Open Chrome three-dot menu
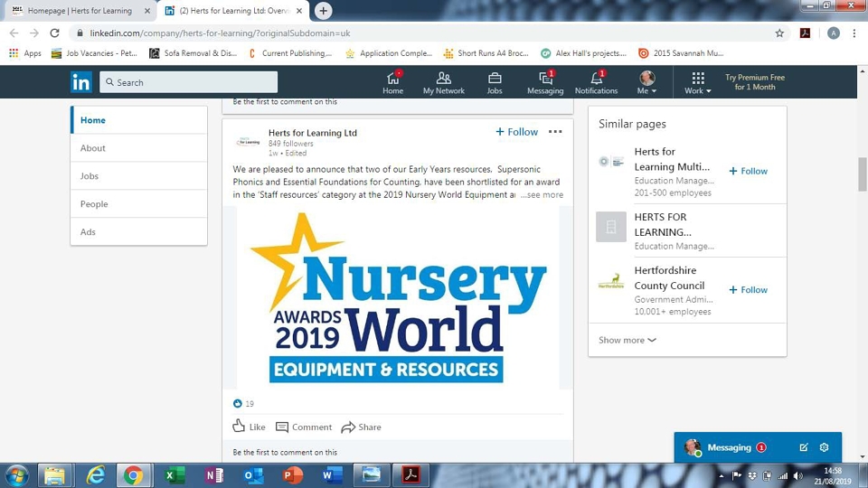Viewport: 868px width, 488px height. [x=854, y=33]
